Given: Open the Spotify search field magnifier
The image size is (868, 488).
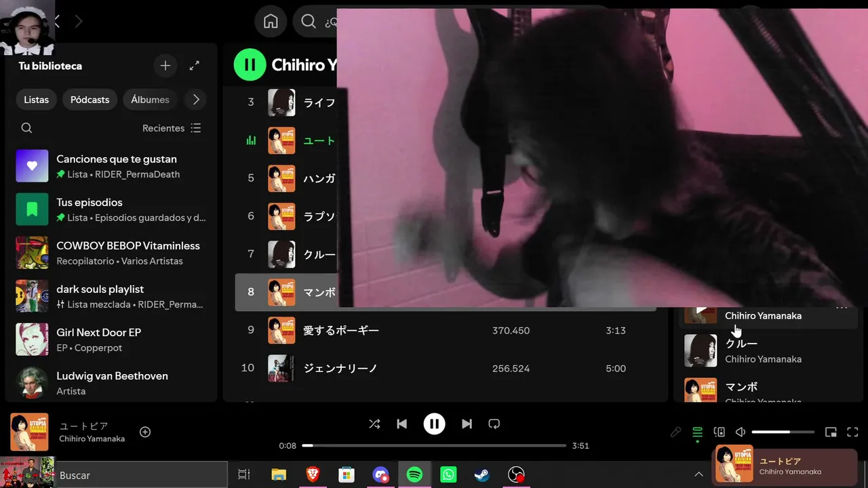Looking at the screenshot, I should point(309,22).
